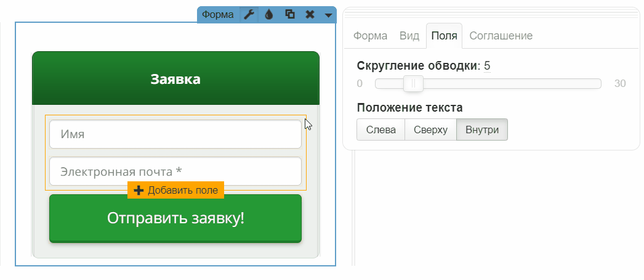Click the Форма label in the block toolbar
The height and width of the screenshot is (280, 644).
217,15
